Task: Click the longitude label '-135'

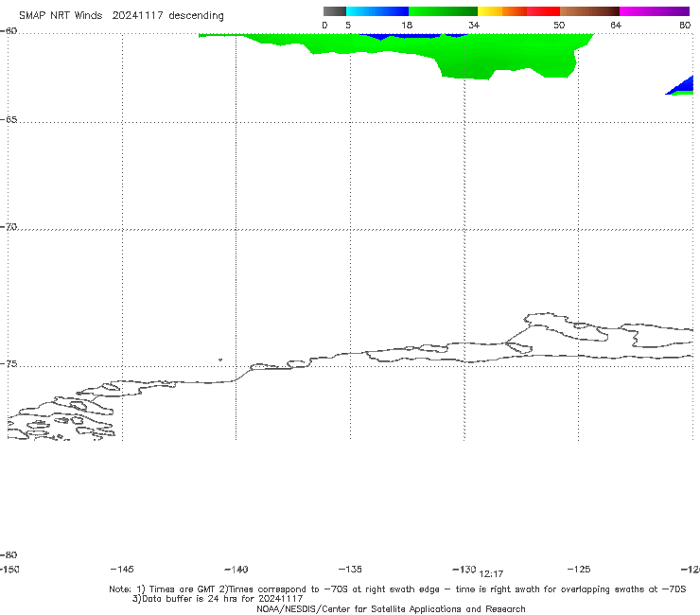Action: tap(350, 569)
